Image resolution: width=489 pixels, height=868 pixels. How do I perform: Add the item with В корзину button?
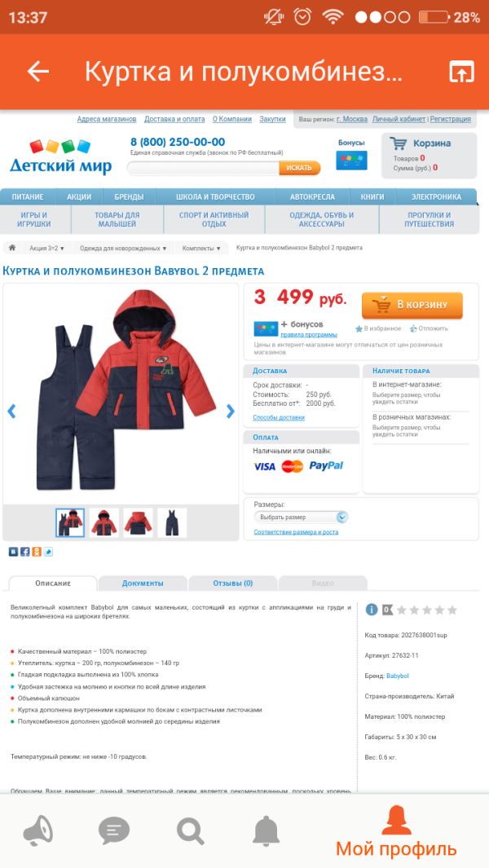[x=412, y=305]
